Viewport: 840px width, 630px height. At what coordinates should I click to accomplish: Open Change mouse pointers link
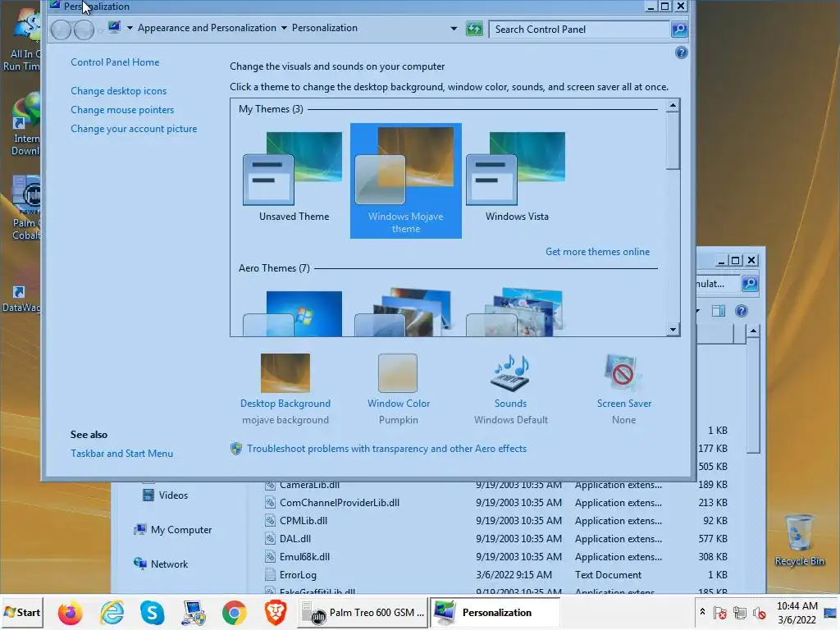click(x=122, y=110)
